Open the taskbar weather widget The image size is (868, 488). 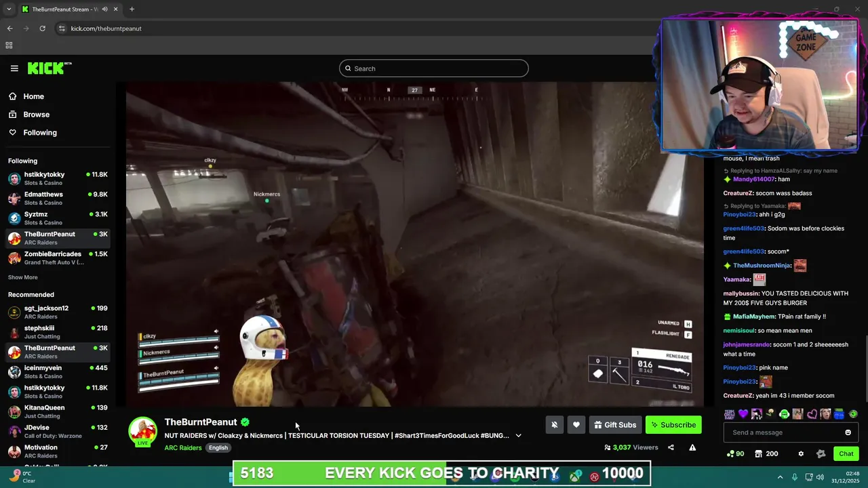click(22, 477)
